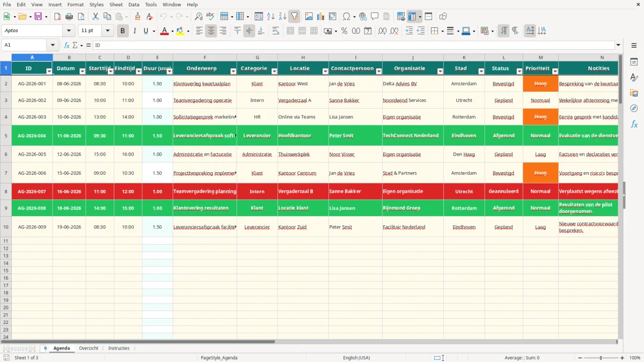Toggle Print Preview
644x362 pixels.
coord(81,17)
